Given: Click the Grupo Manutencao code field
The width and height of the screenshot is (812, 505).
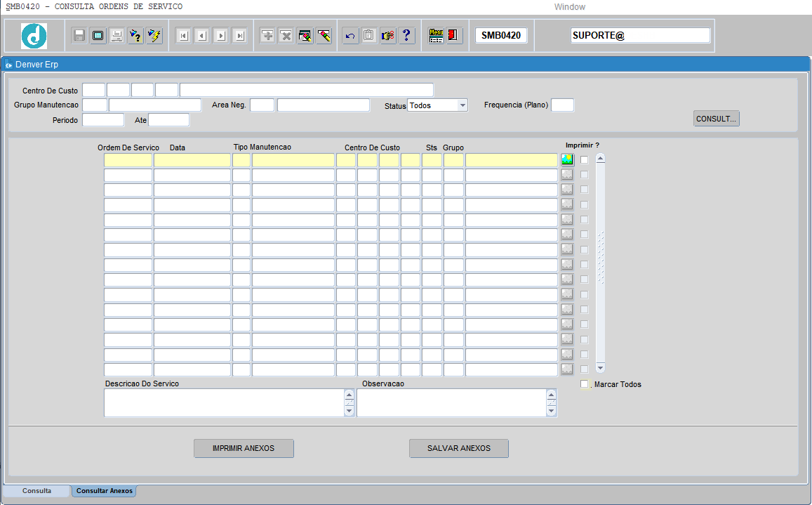Looking at the screenshot, I should pyautogui.click(x=95, y=105).
